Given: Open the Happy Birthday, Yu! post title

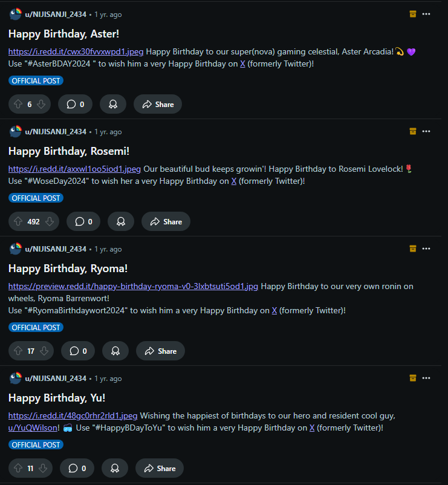Looking at the screenshot, I should [x=57, y=397].
